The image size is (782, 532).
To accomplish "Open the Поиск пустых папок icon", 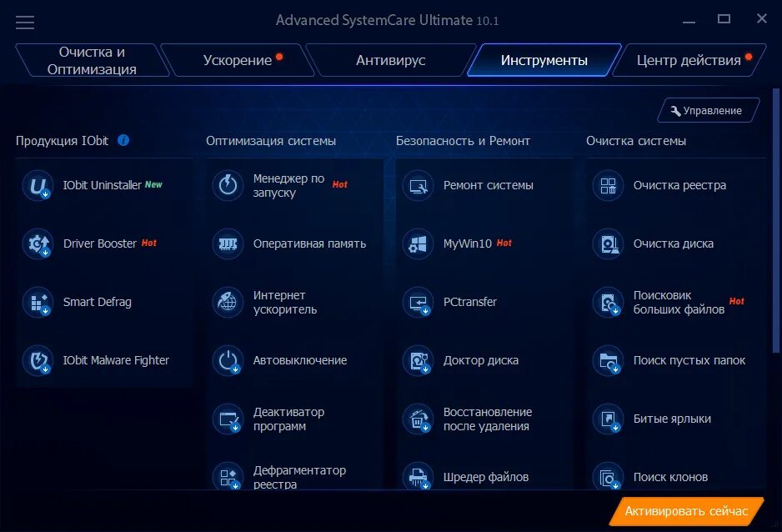I will [608, 360].
